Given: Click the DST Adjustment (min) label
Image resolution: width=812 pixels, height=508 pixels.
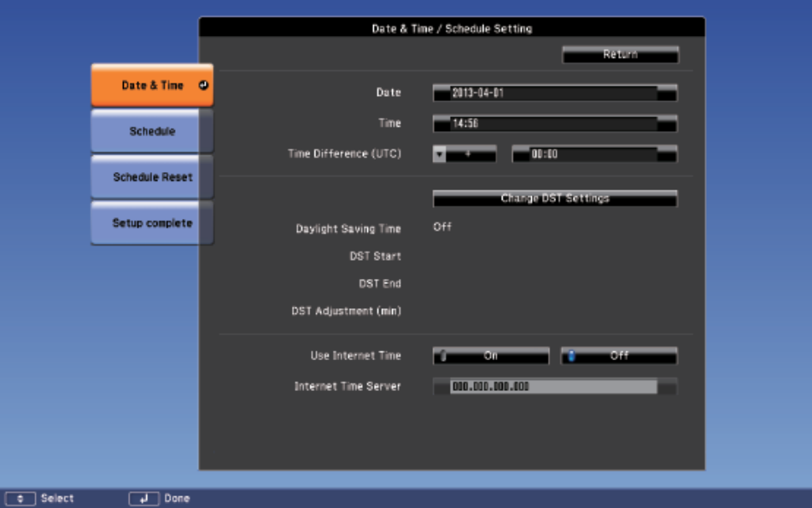Looking at the screenshot, I should (x=346, y=311).
